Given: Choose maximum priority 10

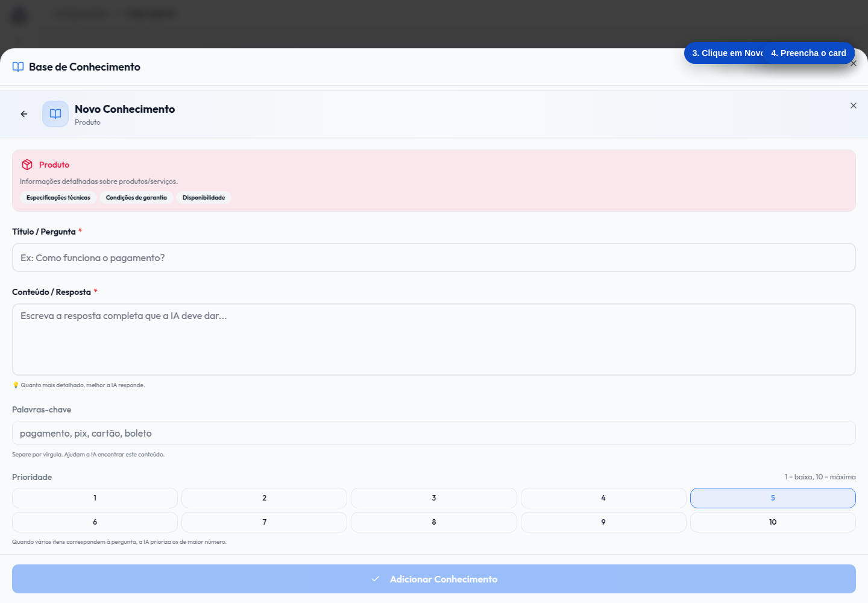Looking at the screenshot, I should point(773,522).
